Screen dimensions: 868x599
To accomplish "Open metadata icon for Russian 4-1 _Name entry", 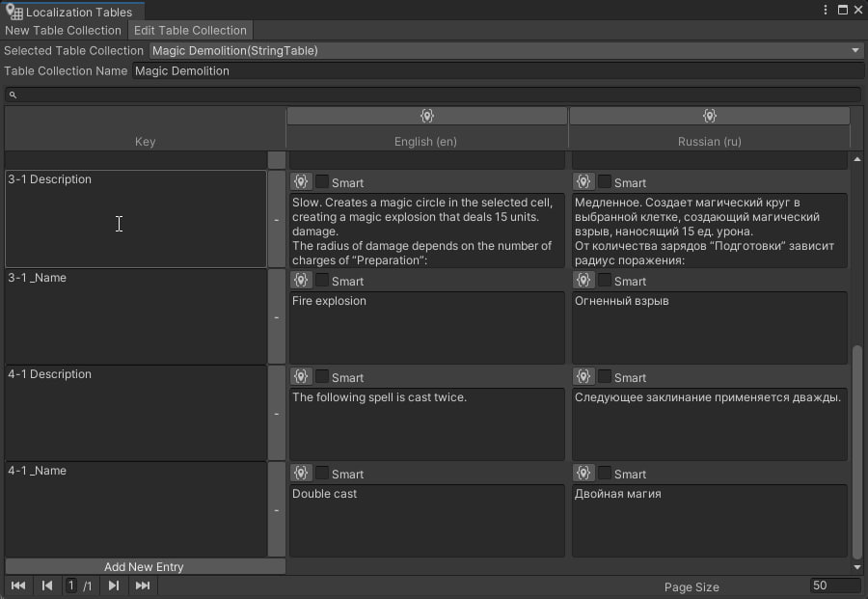I will 583,473.
